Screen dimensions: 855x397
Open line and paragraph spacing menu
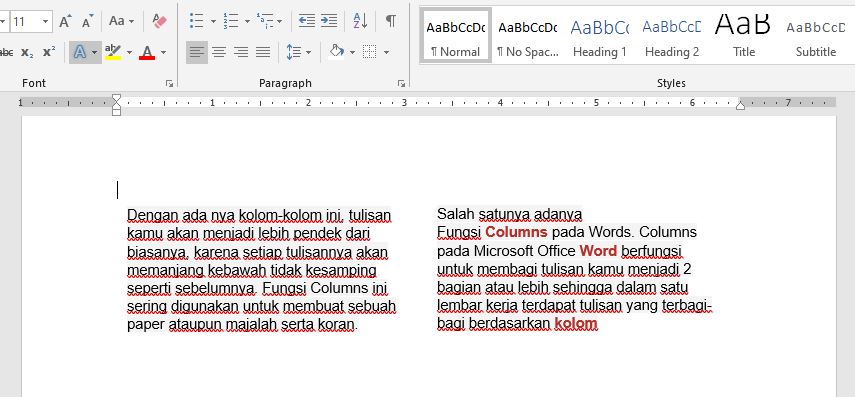click(298, 52)
